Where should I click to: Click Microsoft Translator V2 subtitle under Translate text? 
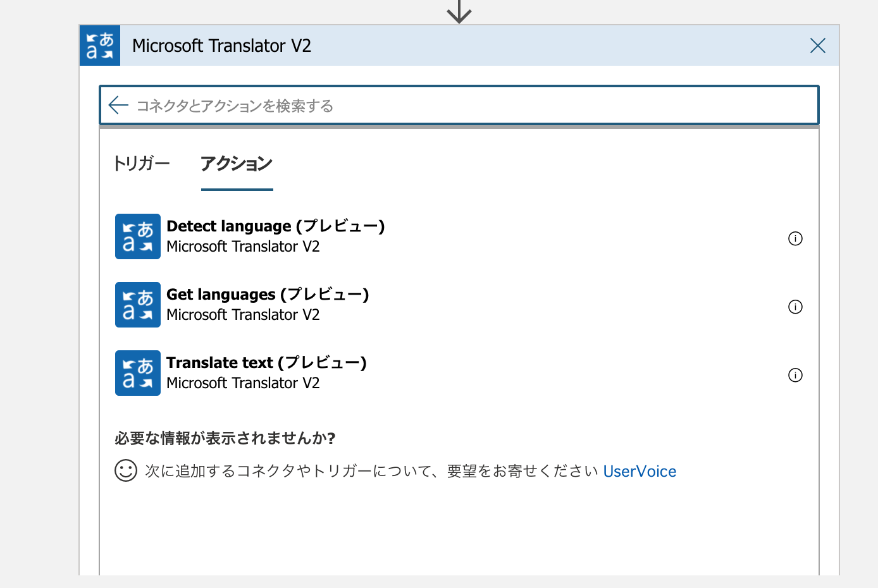(x=243, y=383)
